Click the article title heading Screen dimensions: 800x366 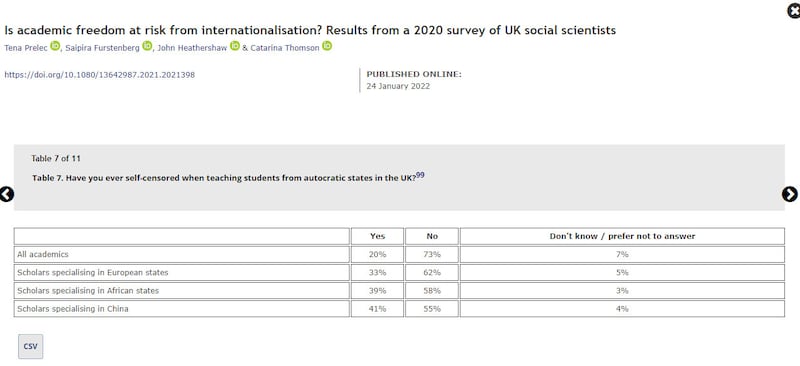(310, 30)
